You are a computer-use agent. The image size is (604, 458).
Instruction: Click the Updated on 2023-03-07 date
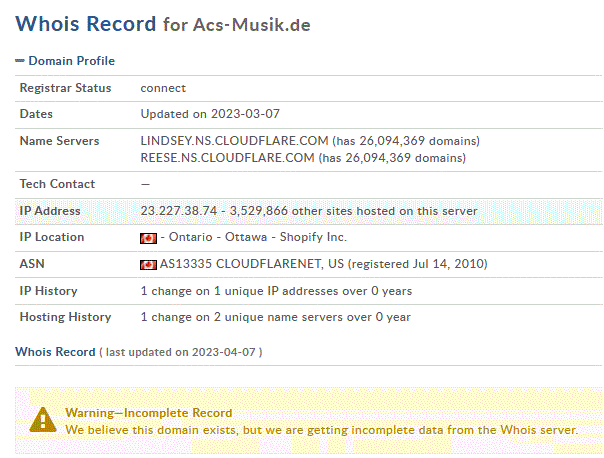(210, 114)
